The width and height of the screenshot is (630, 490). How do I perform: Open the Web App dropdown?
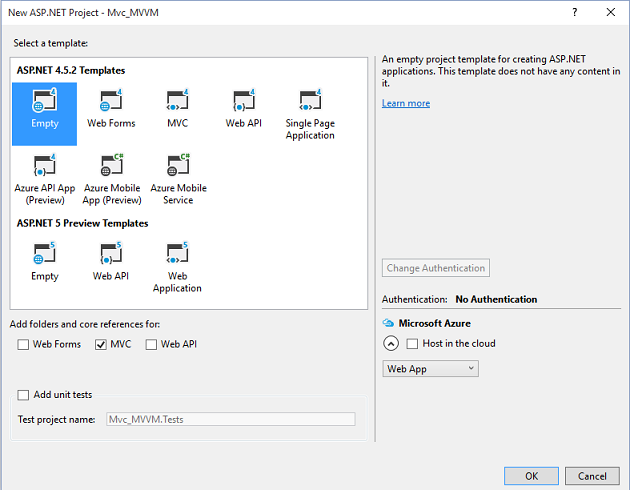pyautogui.click(x=430, y=369)
